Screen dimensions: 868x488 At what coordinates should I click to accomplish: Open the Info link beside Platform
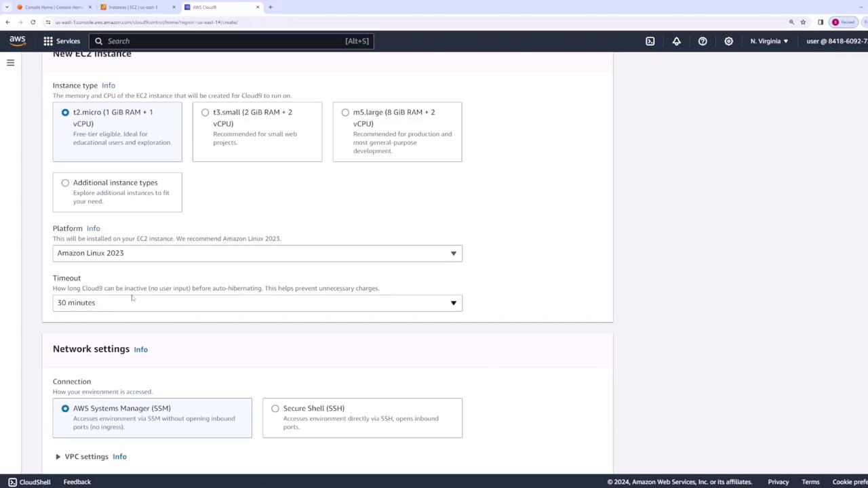pos(94,228)
